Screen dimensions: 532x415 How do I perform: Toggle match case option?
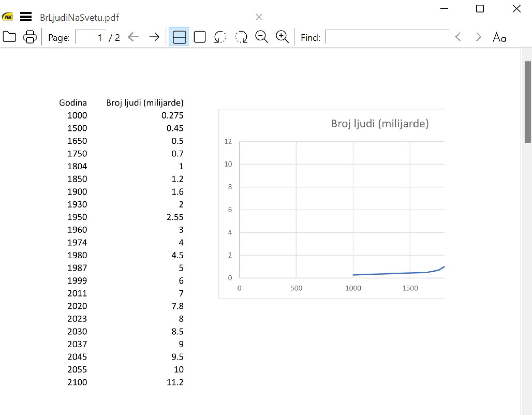[499, 37]
